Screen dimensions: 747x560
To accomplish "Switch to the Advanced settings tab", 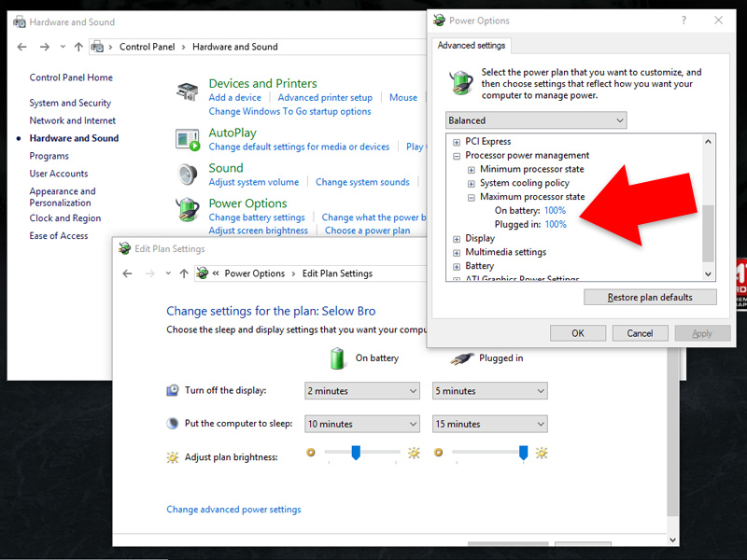I will click(x=472, y=45).
